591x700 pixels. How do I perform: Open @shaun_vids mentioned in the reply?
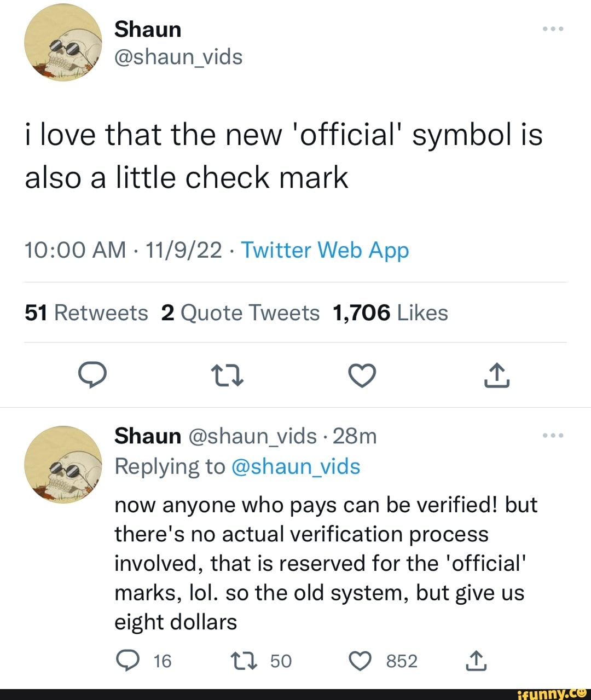pyautogui.click(x=297, y=466)
